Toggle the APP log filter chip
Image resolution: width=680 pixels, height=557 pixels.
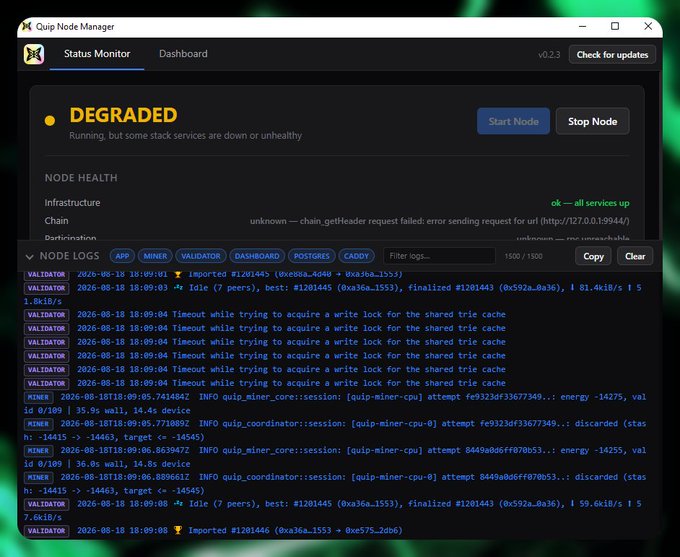122,256
